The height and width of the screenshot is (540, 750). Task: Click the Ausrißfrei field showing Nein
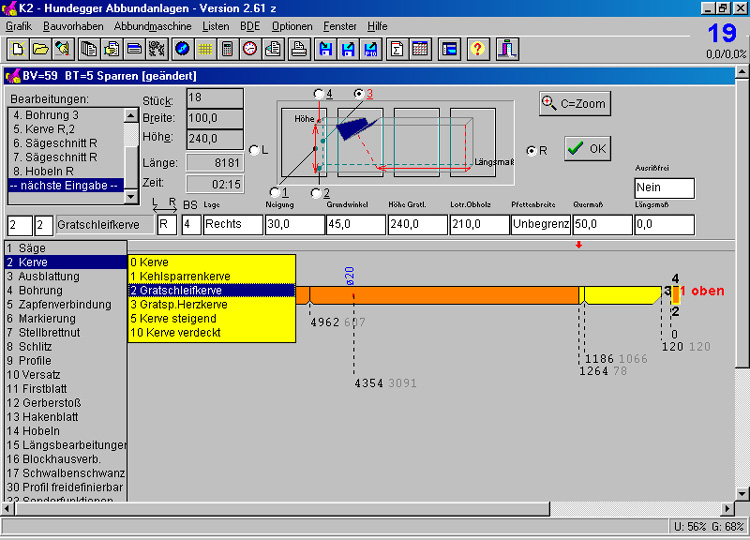click(664, 188)
